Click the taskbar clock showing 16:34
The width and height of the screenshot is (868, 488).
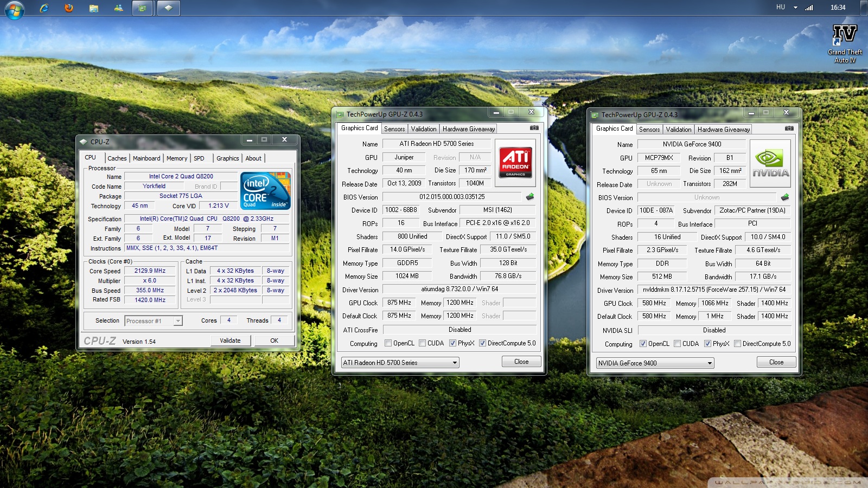(x=838, y=8)
